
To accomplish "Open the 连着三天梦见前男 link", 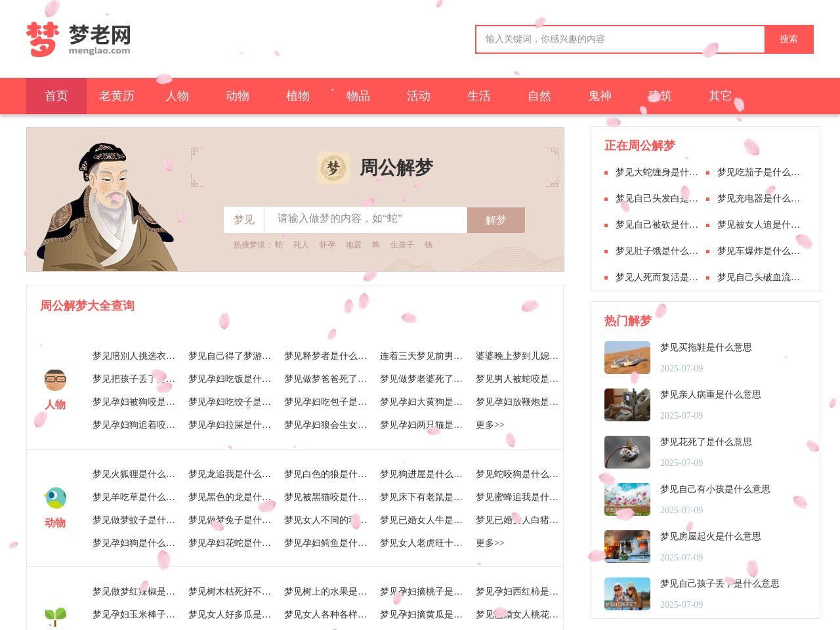I will [x=421, y=356].
